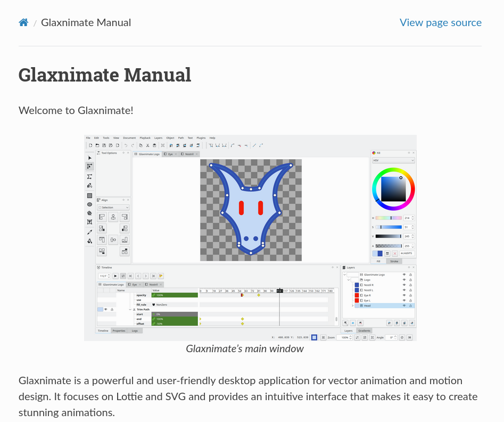Switch to the Stroke tab in color panel
The width and height of the screenshot is (504, 422).
tap(394, 262)
